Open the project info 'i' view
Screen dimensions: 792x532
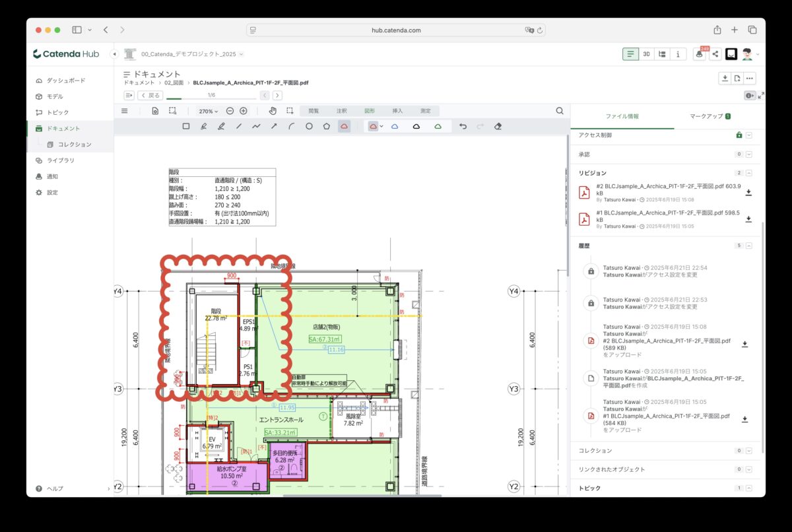678,54
